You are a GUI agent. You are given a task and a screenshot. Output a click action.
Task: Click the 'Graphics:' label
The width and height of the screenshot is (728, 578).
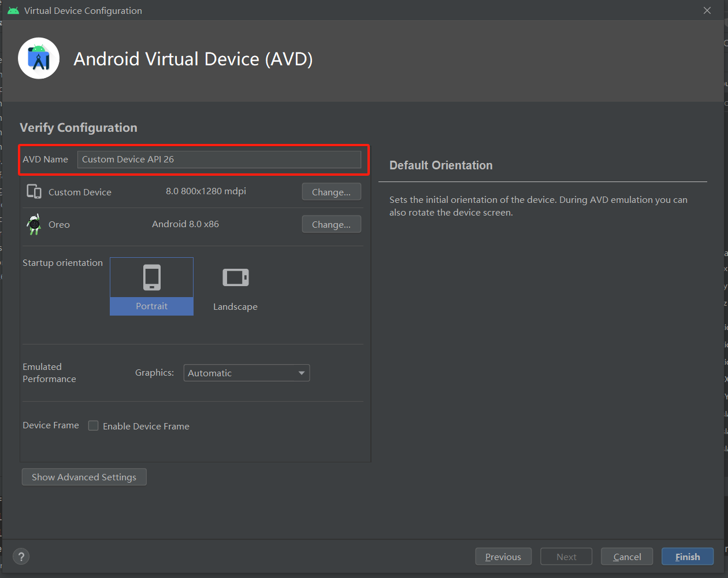point(154,373)
